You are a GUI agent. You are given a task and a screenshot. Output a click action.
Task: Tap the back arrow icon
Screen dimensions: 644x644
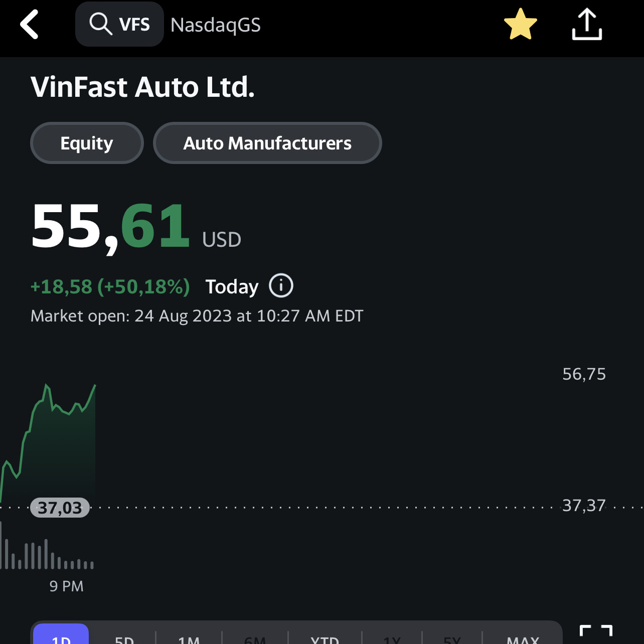pos(30,25)
